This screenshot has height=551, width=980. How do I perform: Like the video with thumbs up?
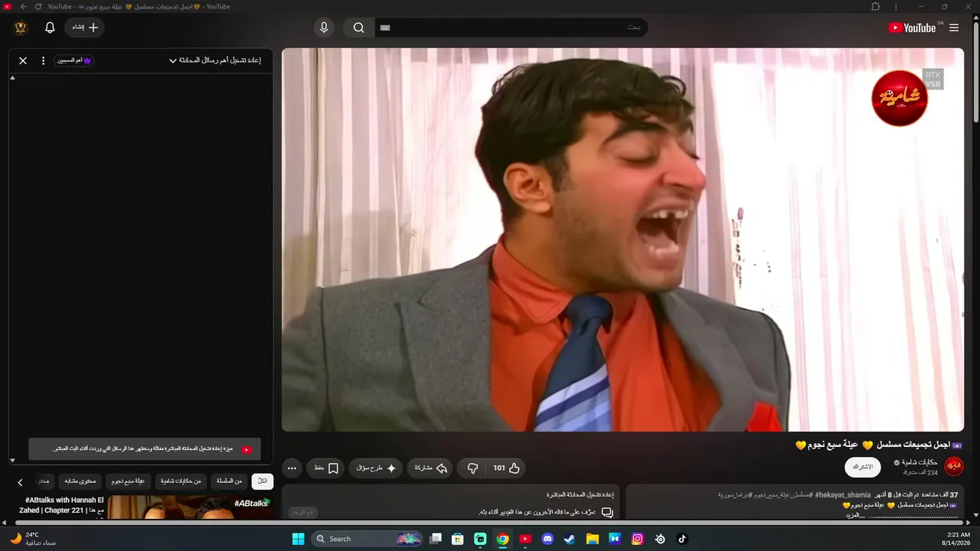click(507, 468)
